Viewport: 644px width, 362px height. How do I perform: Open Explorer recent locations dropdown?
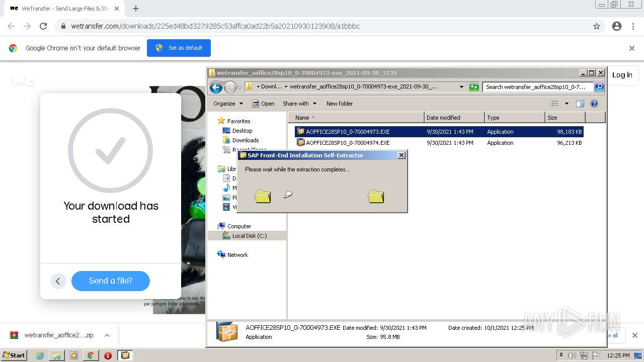(239, 87)
